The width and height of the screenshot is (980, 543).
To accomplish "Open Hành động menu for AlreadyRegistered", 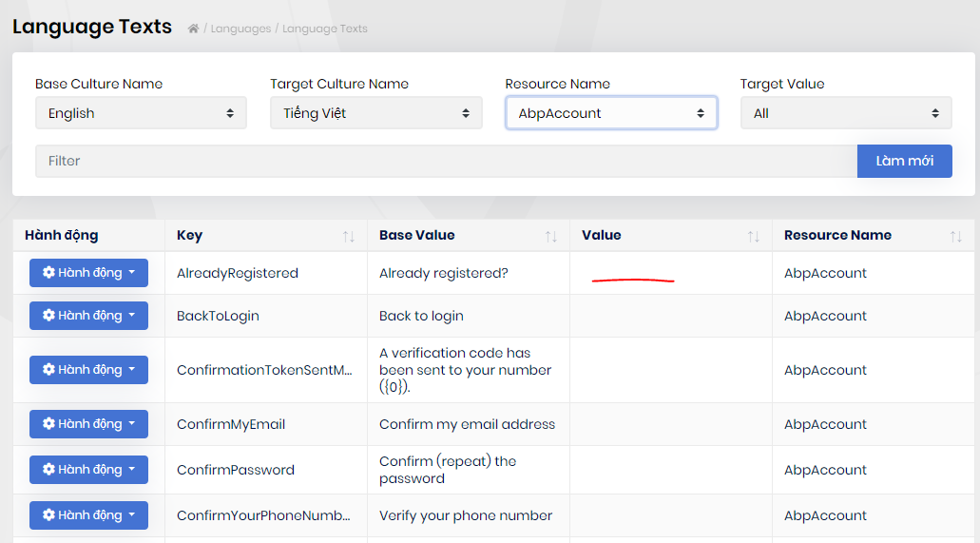I will pyautogui.click(x=88, y=273).
